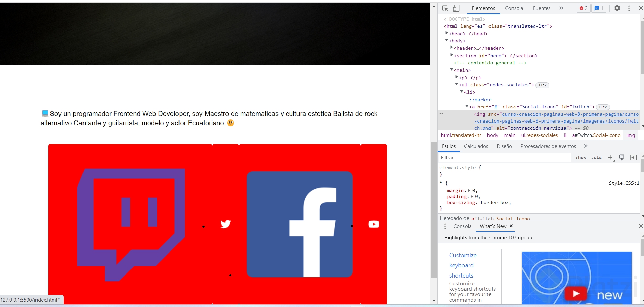Close the DevTools drawer
This screenshot has height=307, width=644.
point(640,226)
